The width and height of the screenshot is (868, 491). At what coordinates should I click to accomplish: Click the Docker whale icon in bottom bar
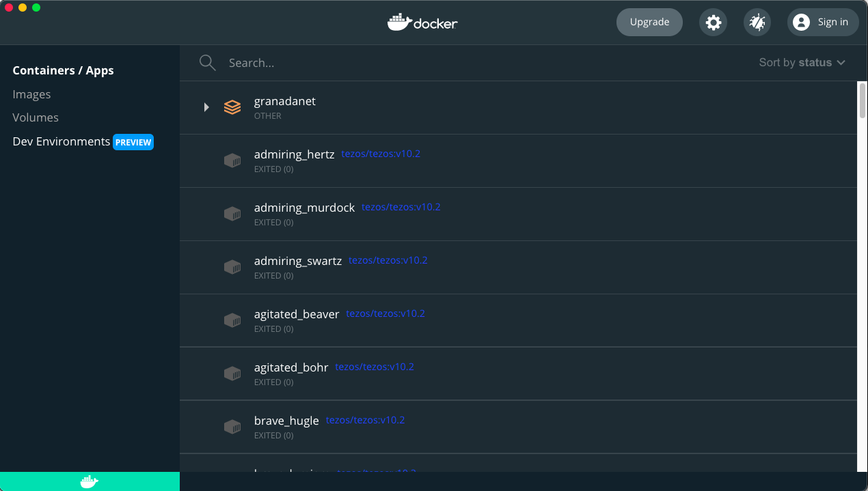tap(89, 481)
